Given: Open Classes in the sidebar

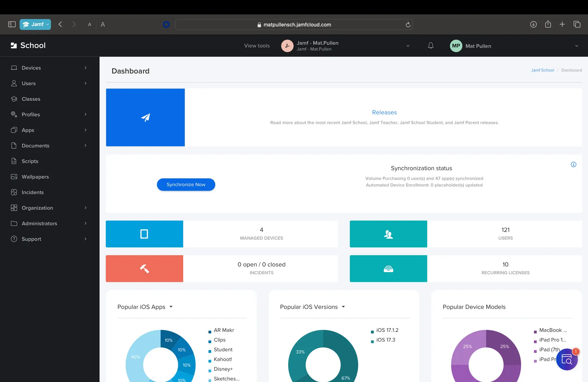Looking at the screenshot, I should (x=31, y=99).
